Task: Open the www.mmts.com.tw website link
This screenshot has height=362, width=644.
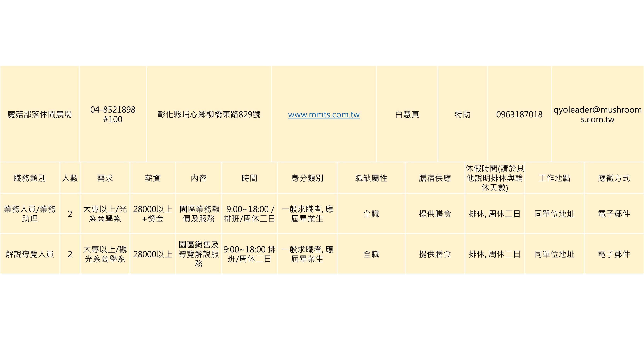Action: [x=324, y=114]
